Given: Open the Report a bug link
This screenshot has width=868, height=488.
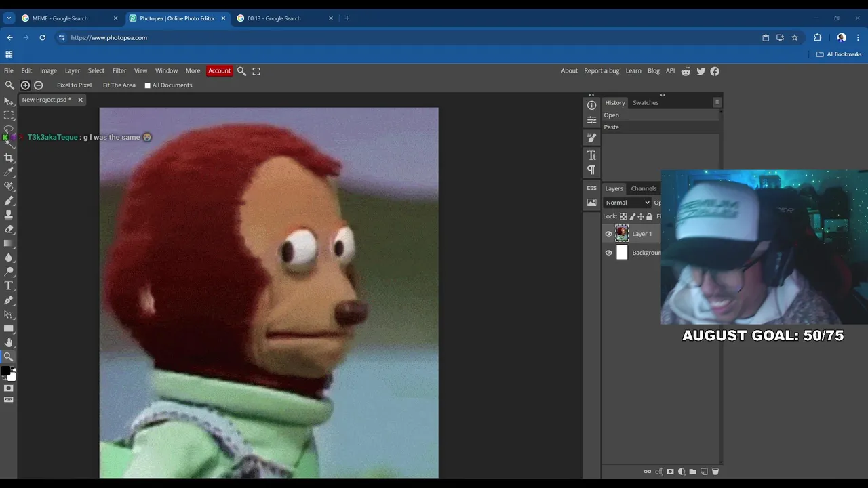Looking at the screenshot, I should tap(601, 70).
